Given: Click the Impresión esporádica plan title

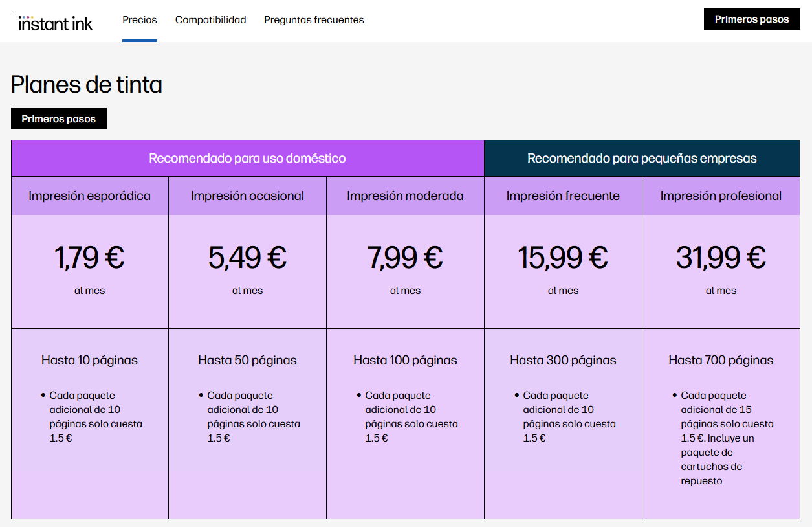Looking at the screenshot, I should [x=90, y=196].
